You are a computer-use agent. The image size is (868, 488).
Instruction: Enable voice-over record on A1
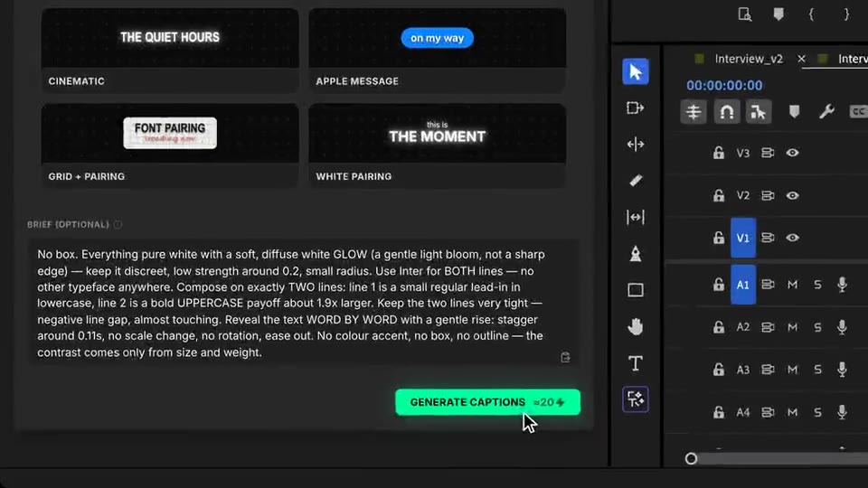pos(842,285)
